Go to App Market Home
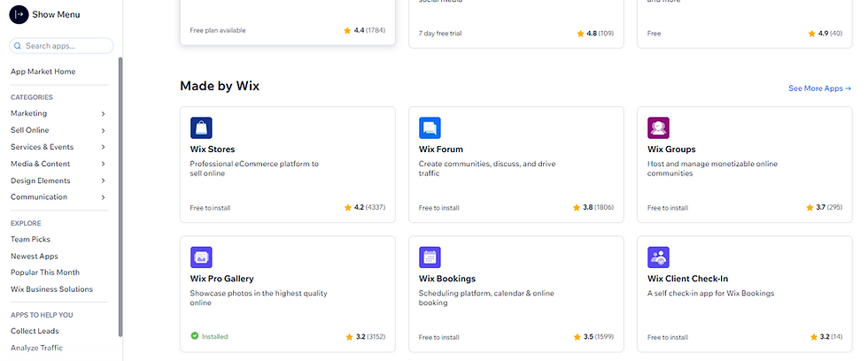Image resolution: width=868 pixels, height=361 pixels. coord(43,72)
